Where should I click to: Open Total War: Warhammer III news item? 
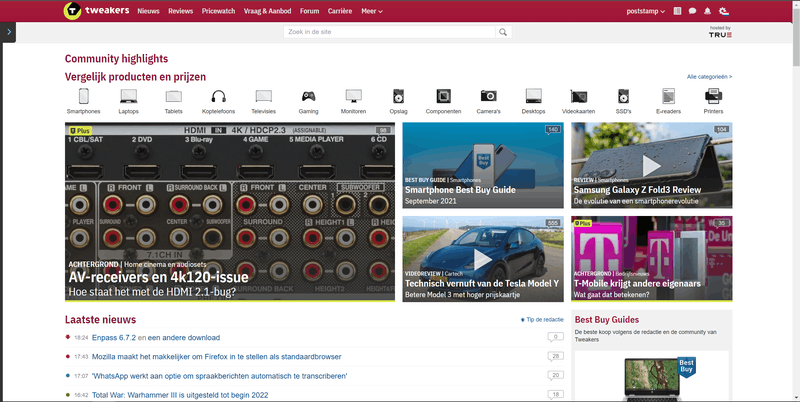[180, 395]
